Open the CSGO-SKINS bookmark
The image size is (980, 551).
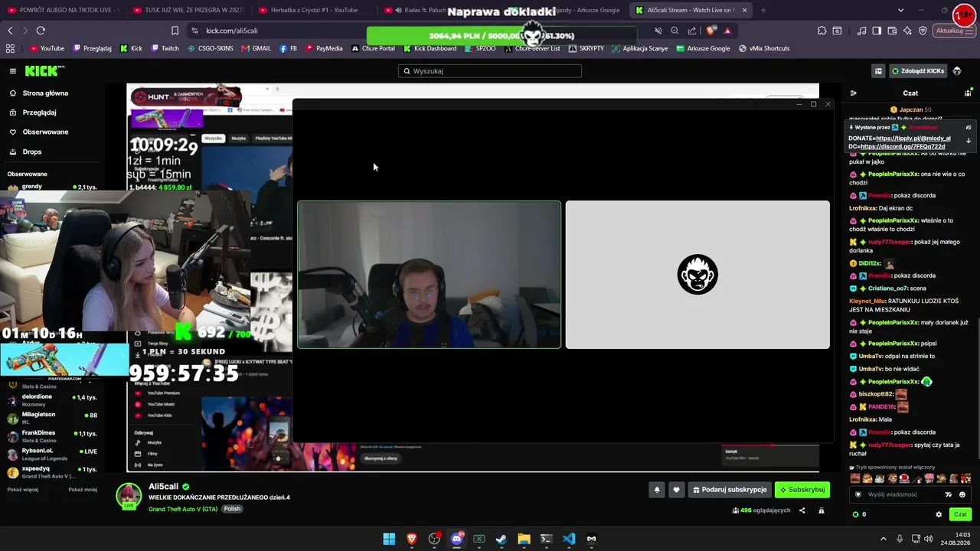211,48
